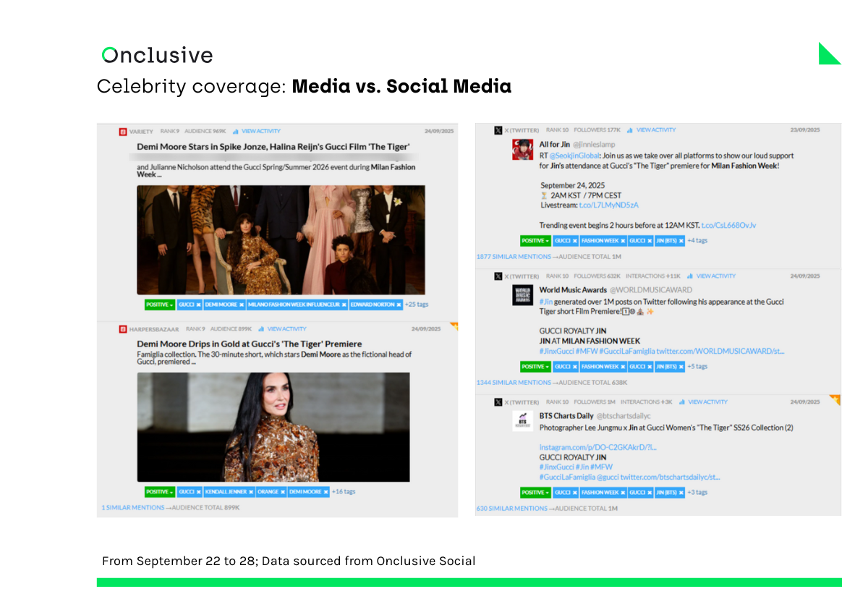Expand the +4 tags list
The height and width of the screenshot is (615, 868).
click(x=697, y=241)
